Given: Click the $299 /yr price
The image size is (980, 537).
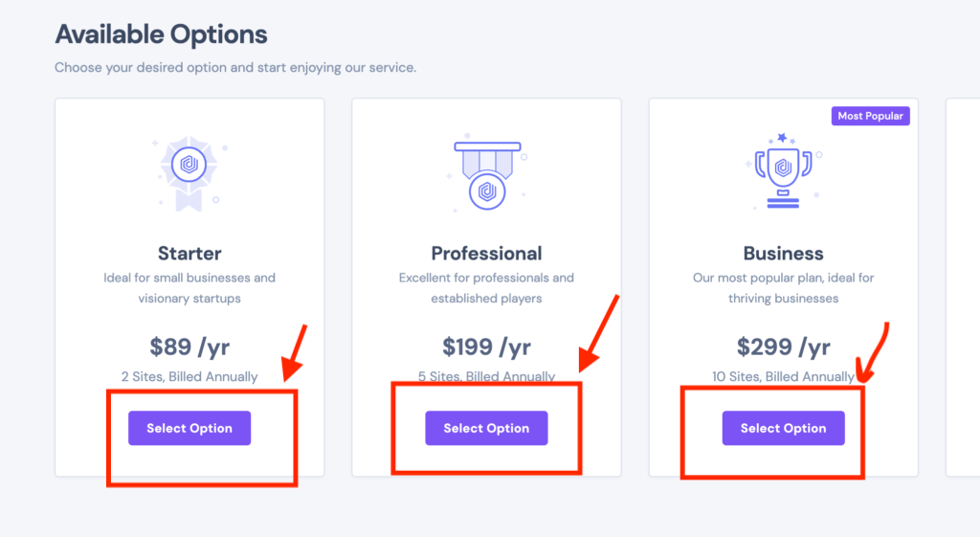Looking at the screenshot, I should click(x=783, y=347).
